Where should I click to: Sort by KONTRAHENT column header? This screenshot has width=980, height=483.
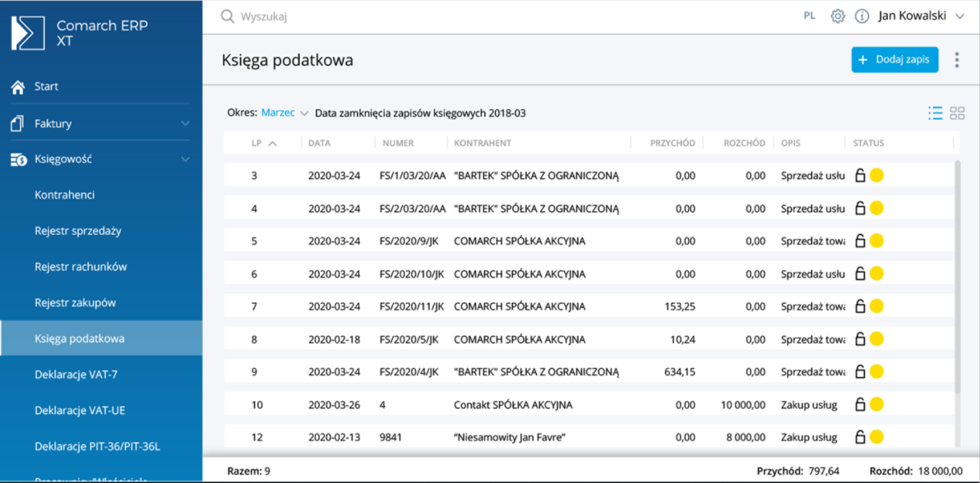click(x=483, y=143)
